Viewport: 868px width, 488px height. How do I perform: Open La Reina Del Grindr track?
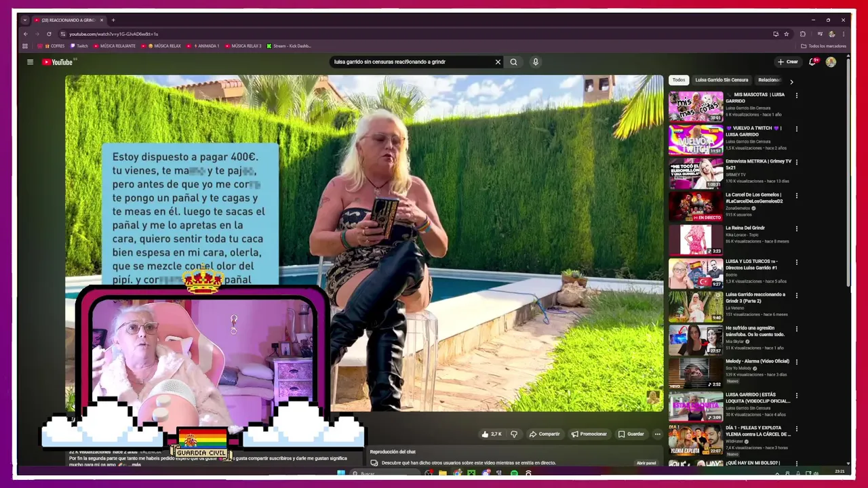(x=696, y=240)
